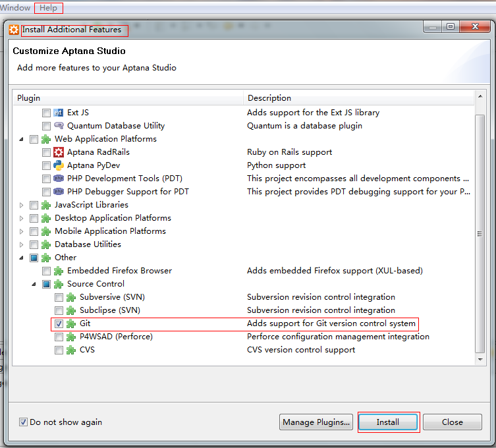Enable the Aptana RadRails checkbox
The height and width of the screenshot is (448, 496).
(46, 152)
